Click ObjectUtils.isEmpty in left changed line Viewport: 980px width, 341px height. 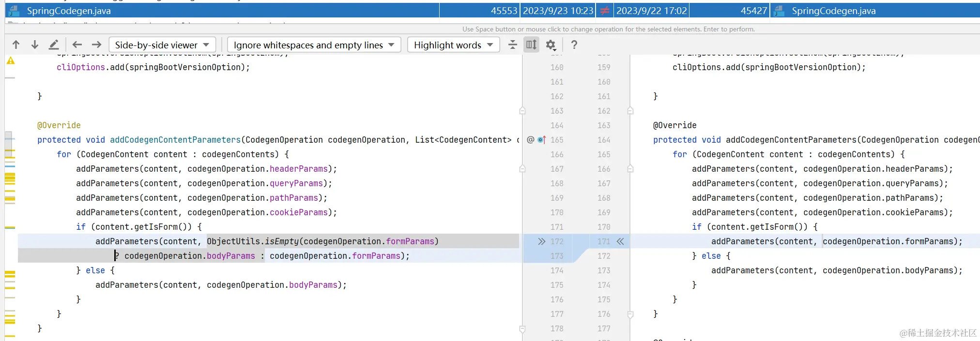(x=253, y=241)
